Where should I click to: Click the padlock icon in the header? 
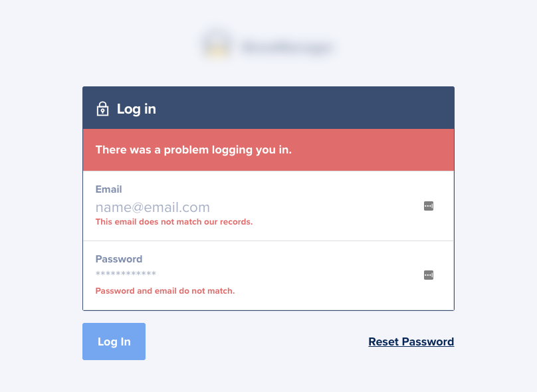102,109
